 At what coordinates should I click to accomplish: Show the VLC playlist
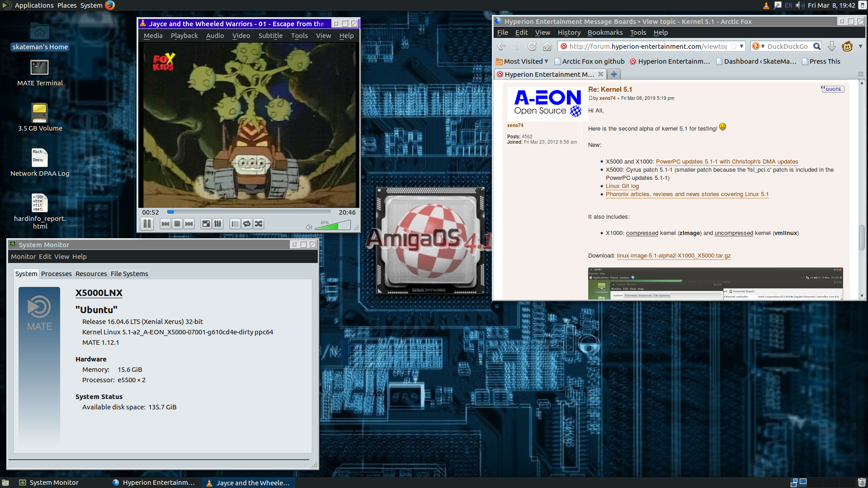pos(235,224)
